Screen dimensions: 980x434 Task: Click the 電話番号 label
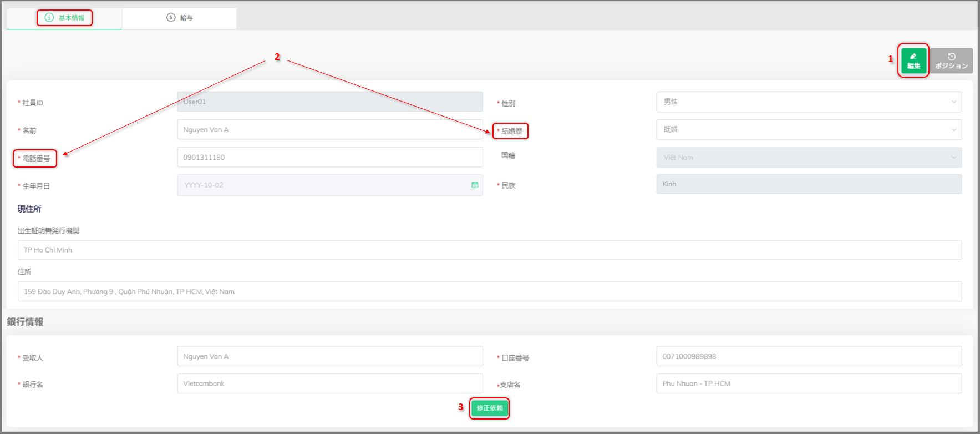(x=36, y=158)
